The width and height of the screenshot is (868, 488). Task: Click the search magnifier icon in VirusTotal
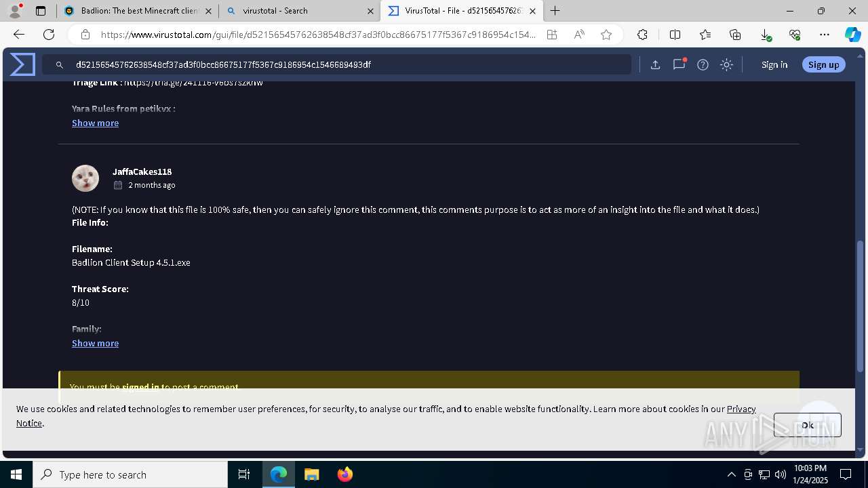pyautogui.click(x=60, y=64)
